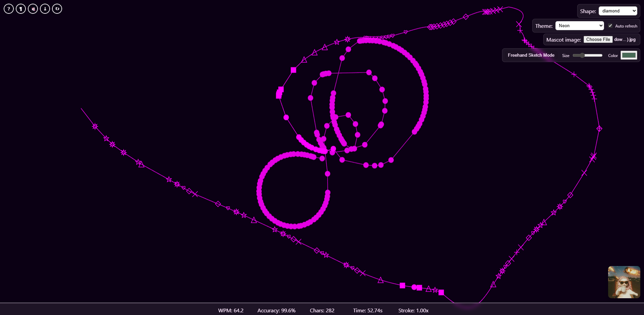Open the help question mark icon

click(9, 9)
